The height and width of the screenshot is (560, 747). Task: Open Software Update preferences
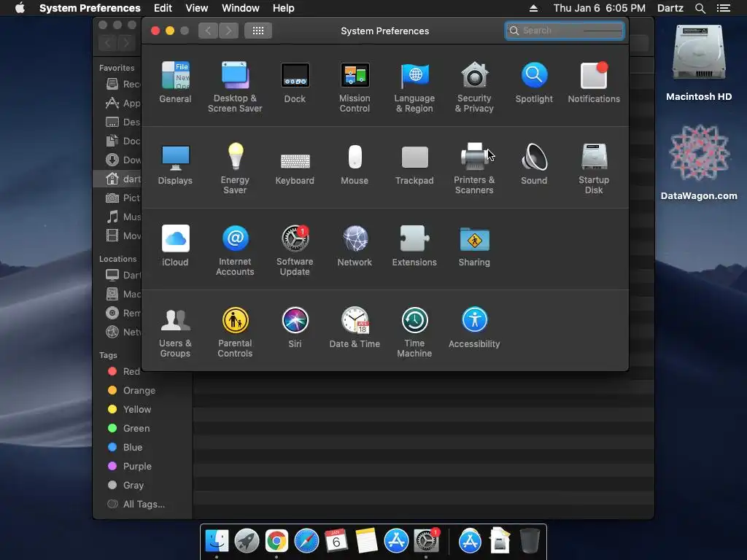295,251
